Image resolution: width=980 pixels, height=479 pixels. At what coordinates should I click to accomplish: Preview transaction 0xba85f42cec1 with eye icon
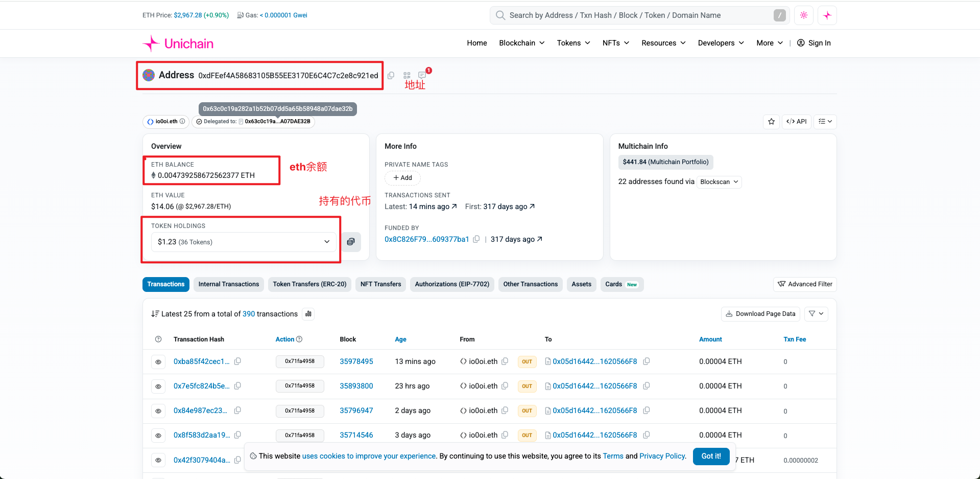(158, 362)
